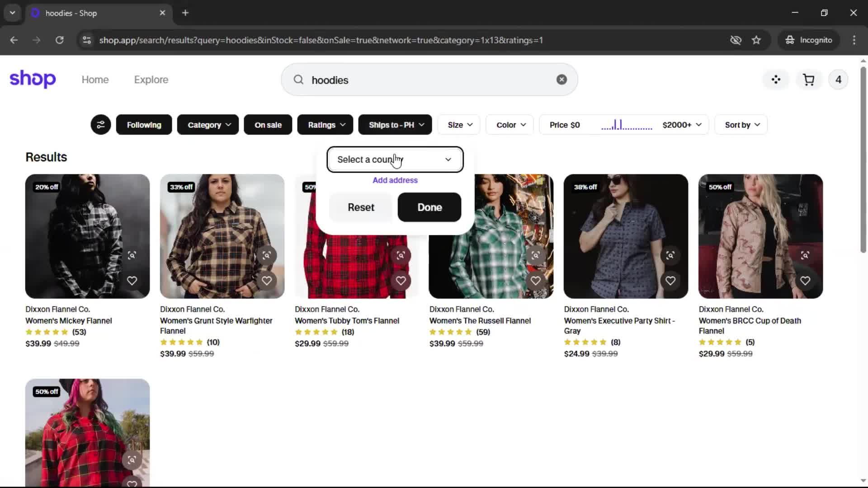Go to the Home nav item
Viewport: 868px width, 488px height.
click(x=95, y=80)
